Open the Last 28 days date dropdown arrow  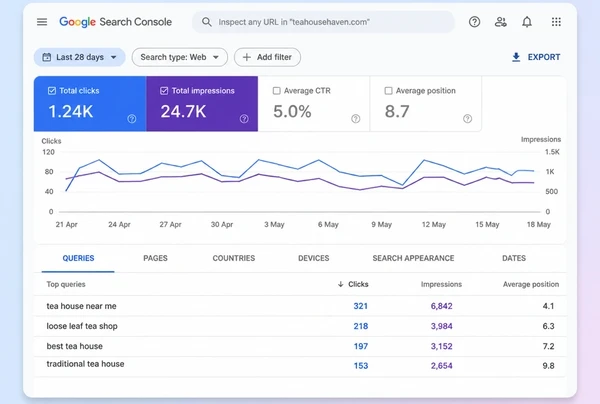114,57
